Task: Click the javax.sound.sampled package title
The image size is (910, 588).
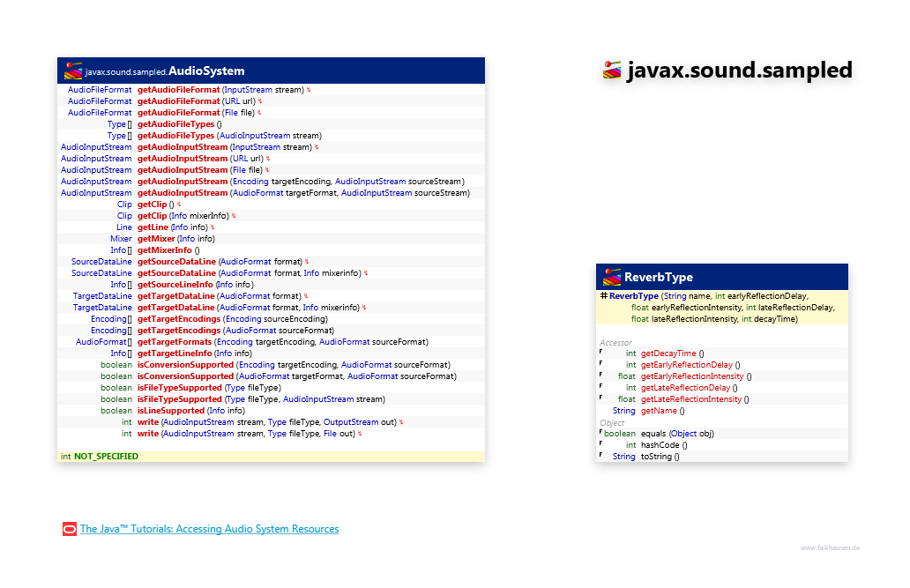Action: pyautogui.click(x=739, y=71)
